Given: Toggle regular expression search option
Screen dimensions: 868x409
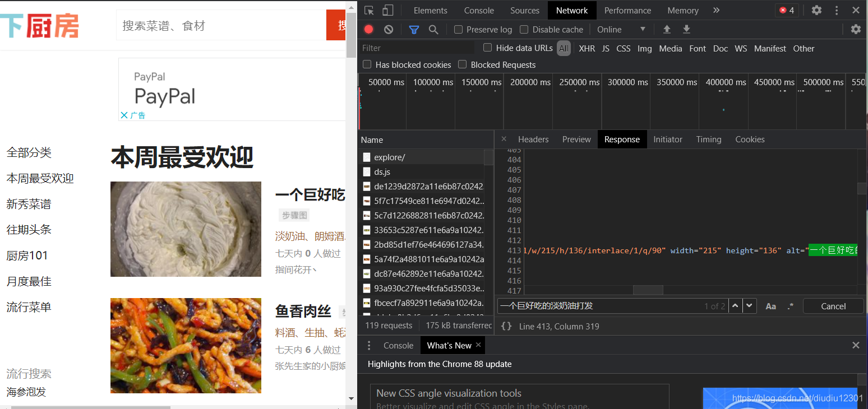Looking at the screenshot, I should click(791, 306).
